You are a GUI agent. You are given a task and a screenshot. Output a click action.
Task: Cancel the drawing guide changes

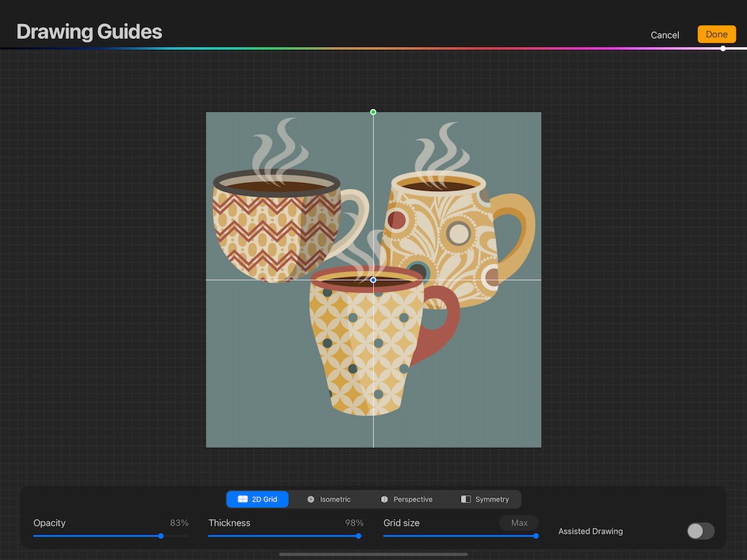pos(665,35)
